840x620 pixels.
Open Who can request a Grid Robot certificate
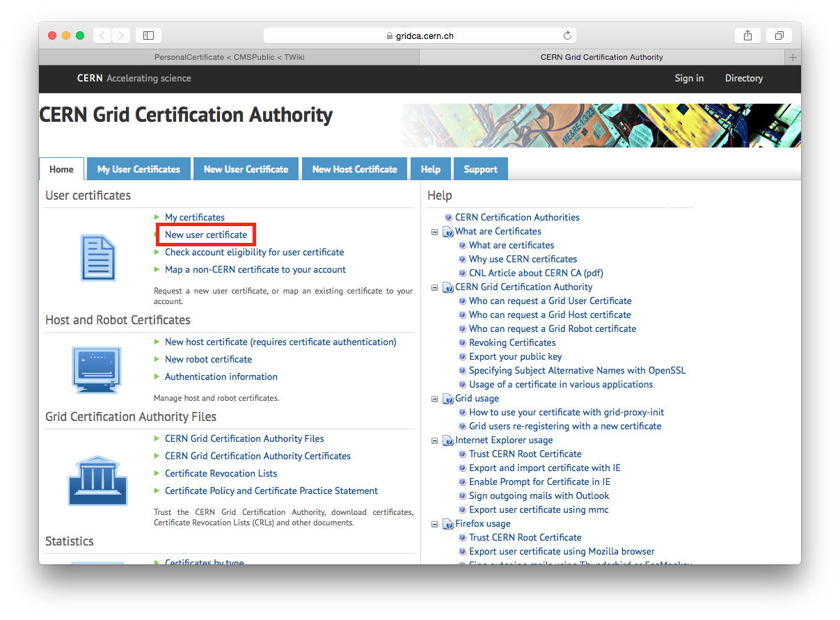[553, 328]
